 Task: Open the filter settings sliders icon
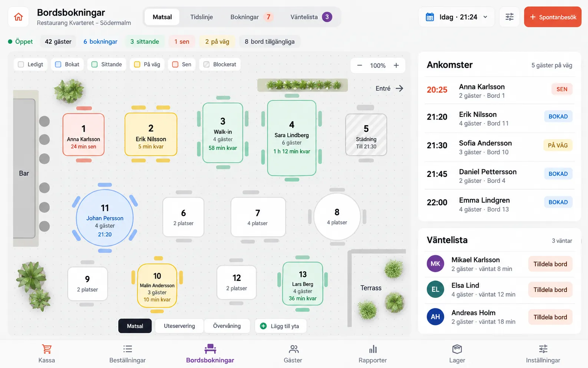point(509,17)
